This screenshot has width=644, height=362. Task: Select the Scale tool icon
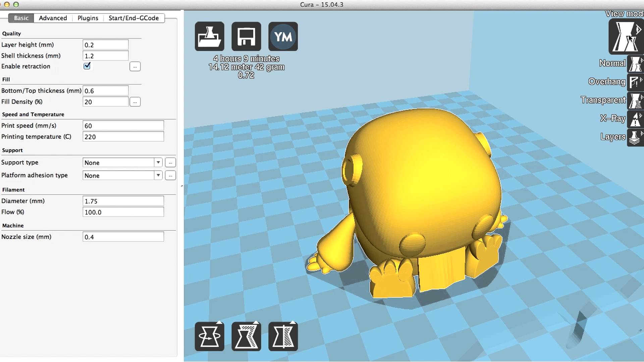pyautogui.click(x=246, y=336)
